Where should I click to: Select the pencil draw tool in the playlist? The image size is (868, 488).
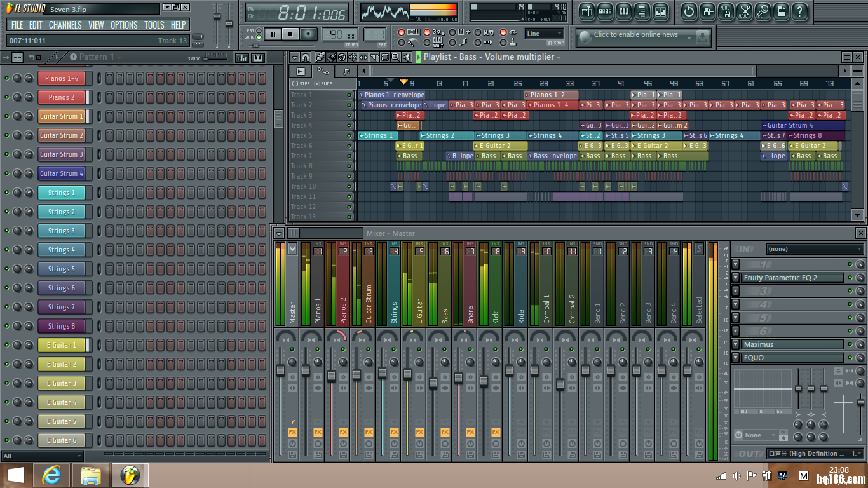coord(321,57)
